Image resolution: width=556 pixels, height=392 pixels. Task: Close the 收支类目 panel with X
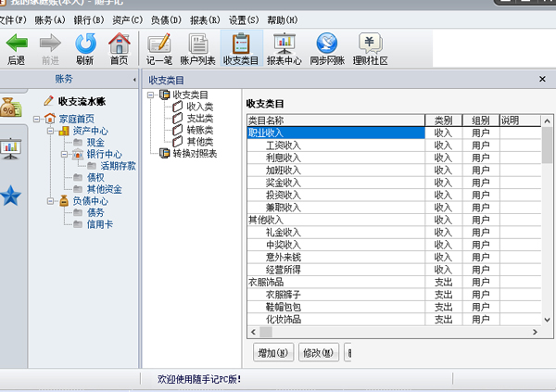point(542,79)
